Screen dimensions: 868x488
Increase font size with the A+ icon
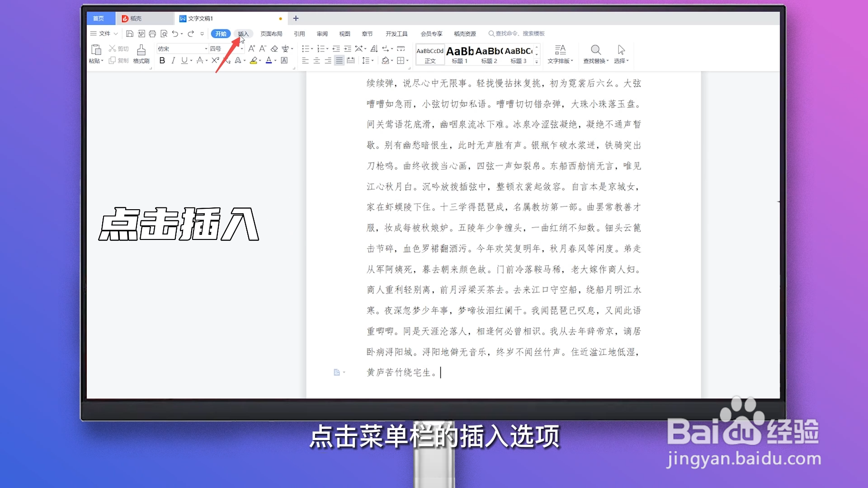[x=252, y=48]
